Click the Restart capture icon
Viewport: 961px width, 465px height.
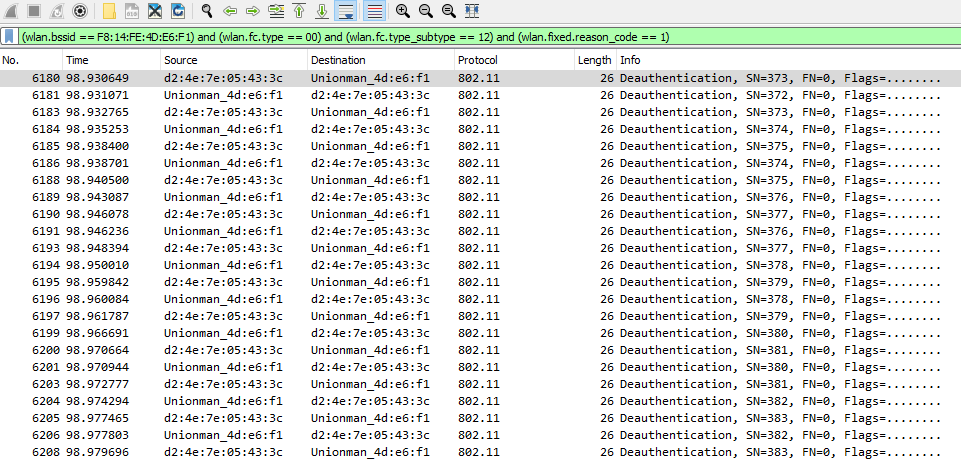[x=57, y=10]
